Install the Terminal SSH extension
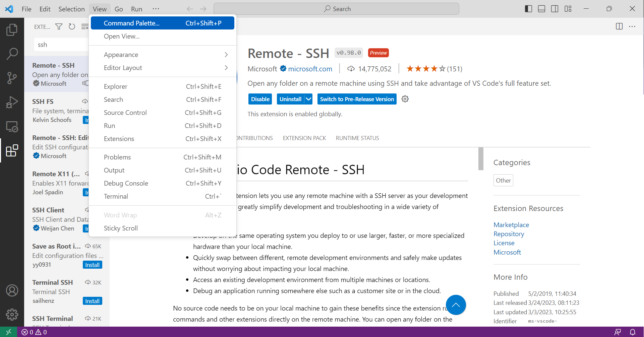 [x=92, y=301]
